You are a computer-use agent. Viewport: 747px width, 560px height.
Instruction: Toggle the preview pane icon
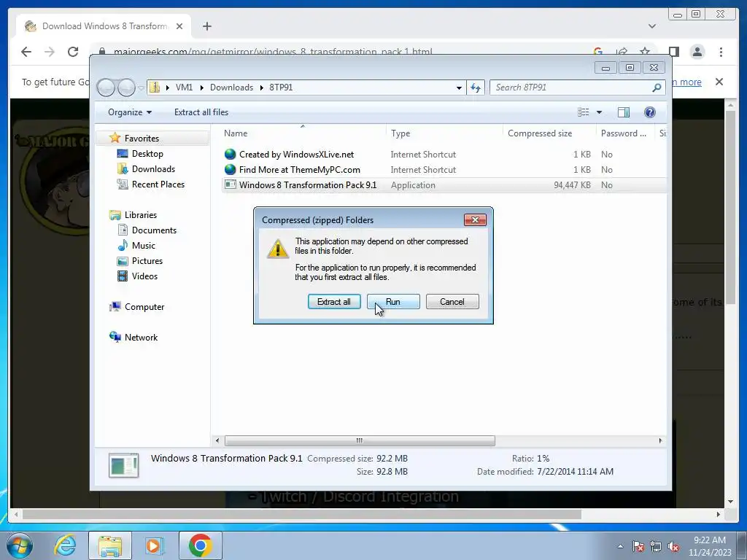pyautogui.click(x=624, y=112)
